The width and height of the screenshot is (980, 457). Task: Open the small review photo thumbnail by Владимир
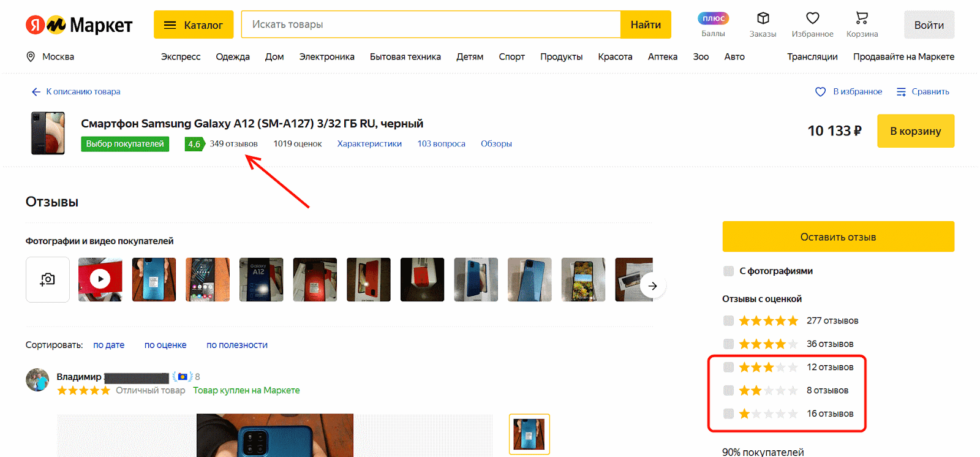529,434
